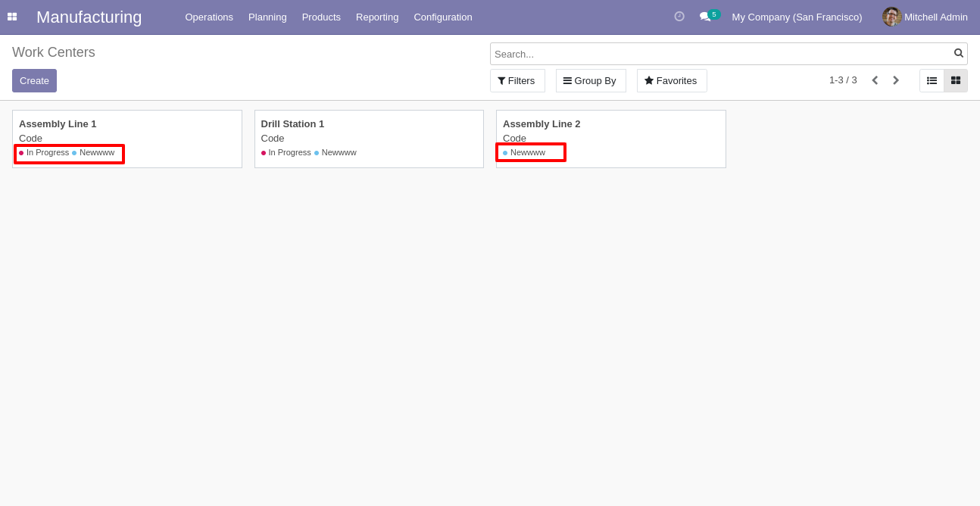
Task: Click red In Progress dot on Drill Station 1
Action: (x=264, y=153)
